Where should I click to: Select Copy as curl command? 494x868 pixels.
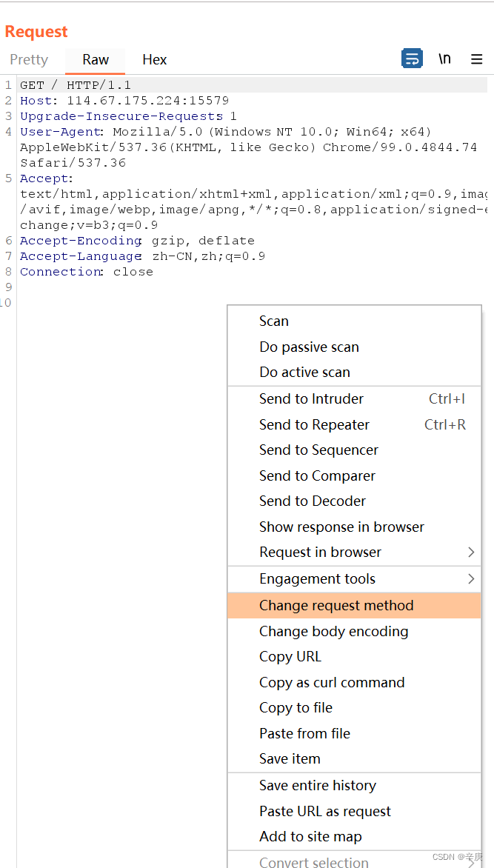(332, 682)
